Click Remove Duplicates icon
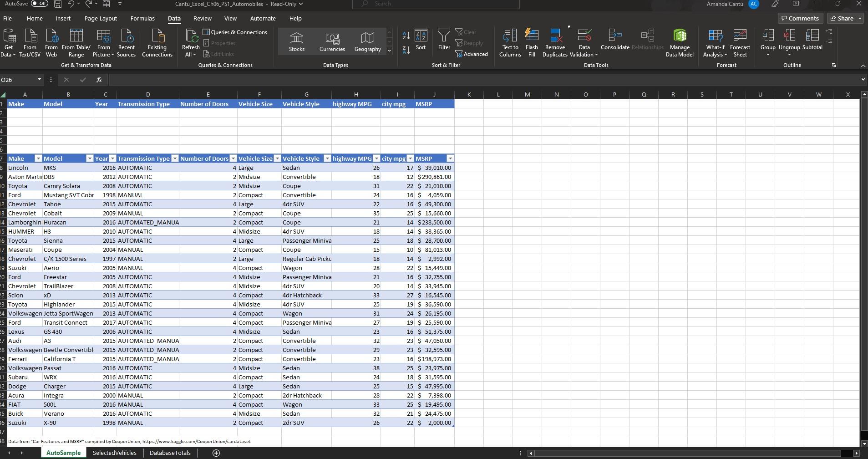This screenshot has height=459, width=868. point(555,43)
